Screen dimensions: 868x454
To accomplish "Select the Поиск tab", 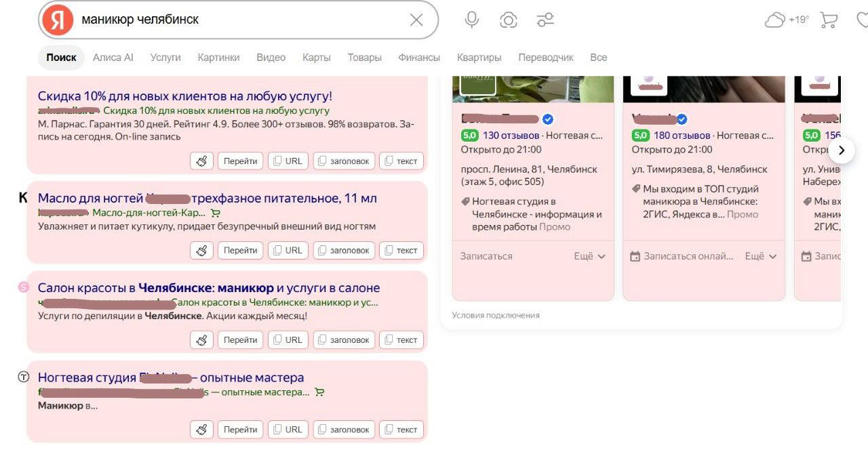I will (61, 58).
